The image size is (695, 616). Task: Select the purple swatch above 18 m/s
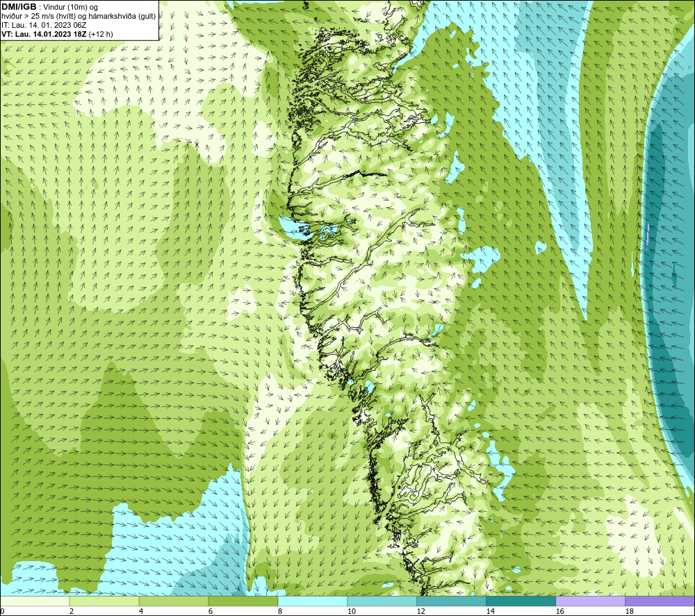click(x=660, y=601)
